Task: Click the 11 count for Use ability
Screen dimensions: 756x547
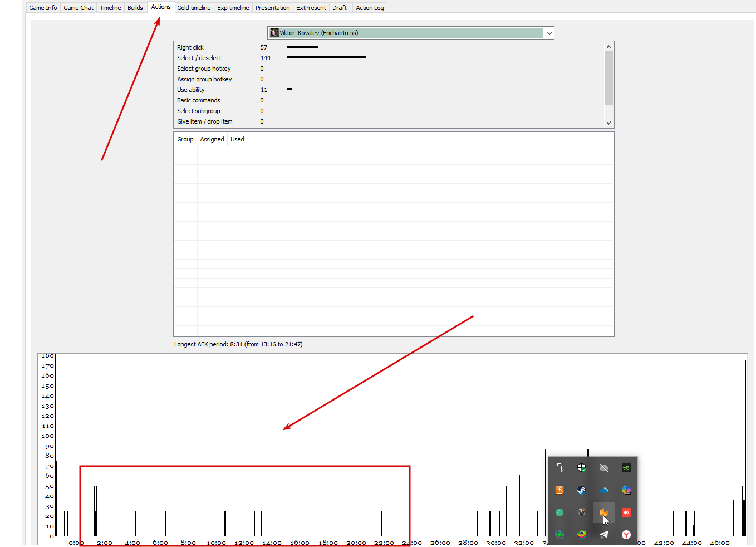Action: pos(264,90)
